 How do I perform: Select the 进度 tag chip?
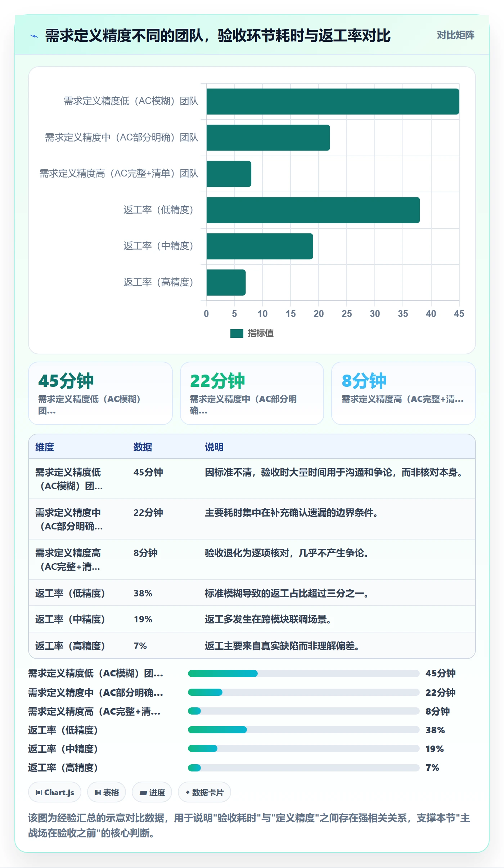(152, 792)
